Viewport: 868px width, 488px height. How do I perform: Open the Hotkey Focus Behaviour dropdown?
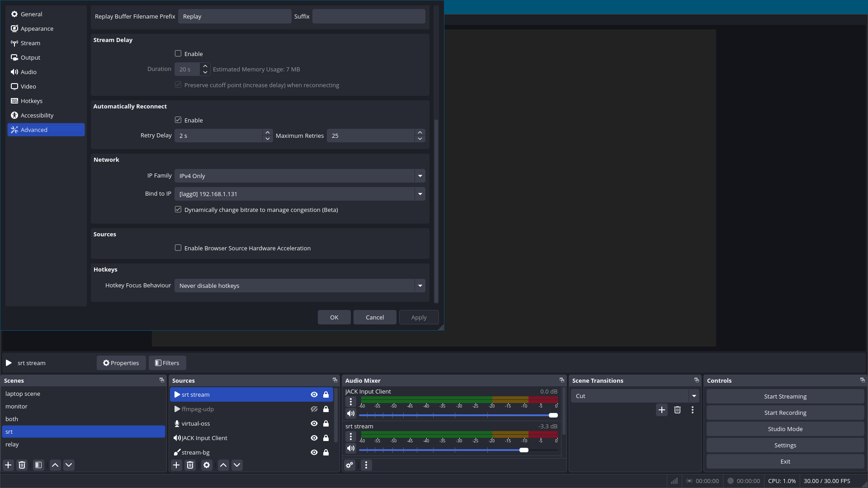(420, 286)
